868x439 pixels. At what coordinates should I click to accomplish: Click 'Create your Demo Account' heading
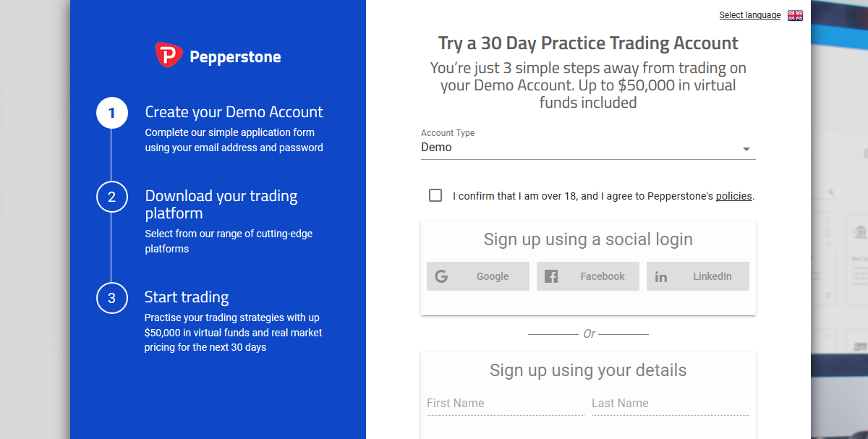click(x=234, y=112)
